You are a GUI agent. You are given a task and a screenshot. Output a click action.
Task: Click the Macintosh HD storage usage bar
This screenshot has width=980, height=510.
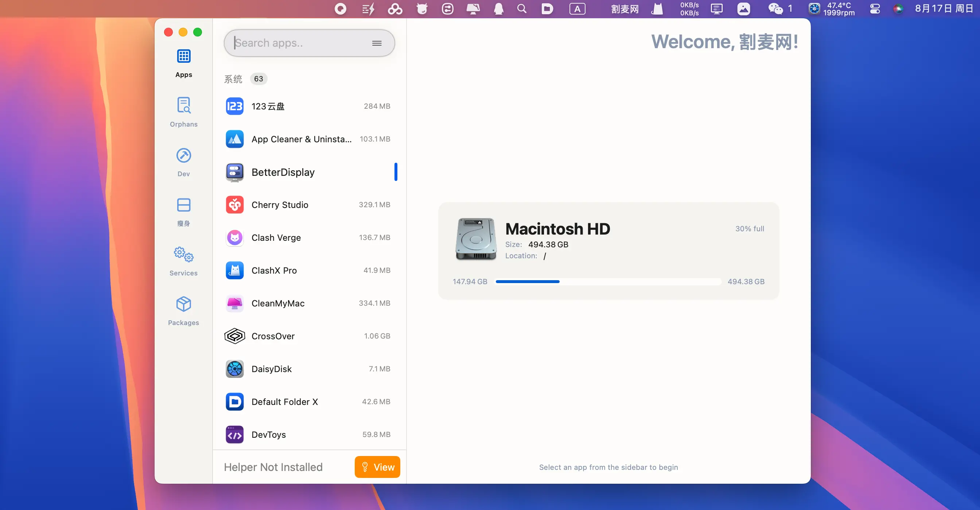(x=608, y=282)
